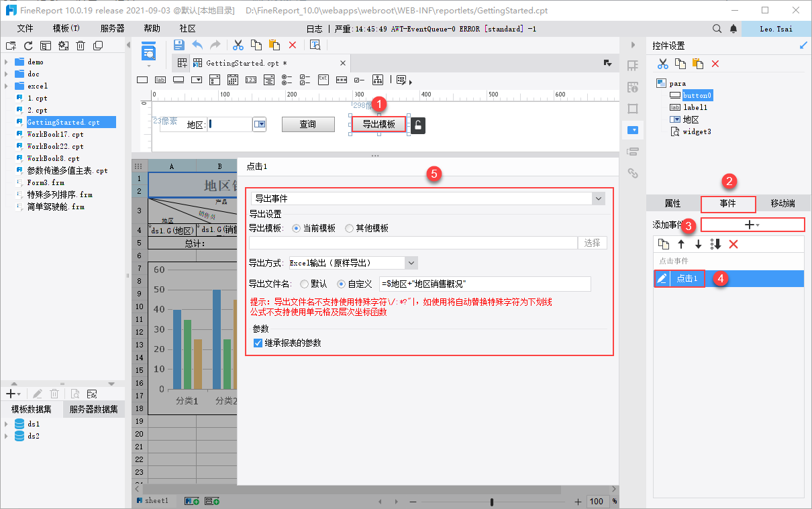
Task: Open the 模板 menu
Action: click(x=66, y=29)
